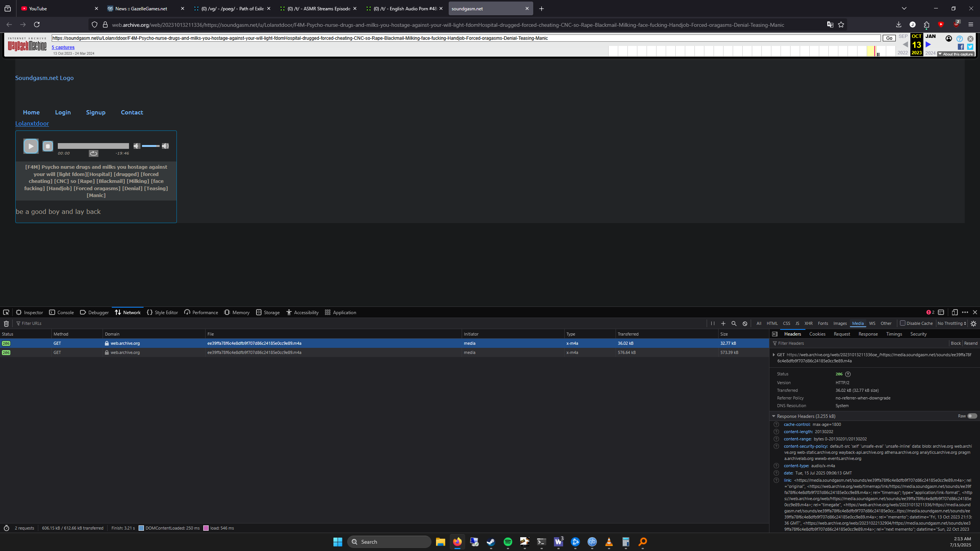Image resolution: width=980 pixels, height=551 pixels.
Task: Click the Signup navigation link
Action: [96, 112]
